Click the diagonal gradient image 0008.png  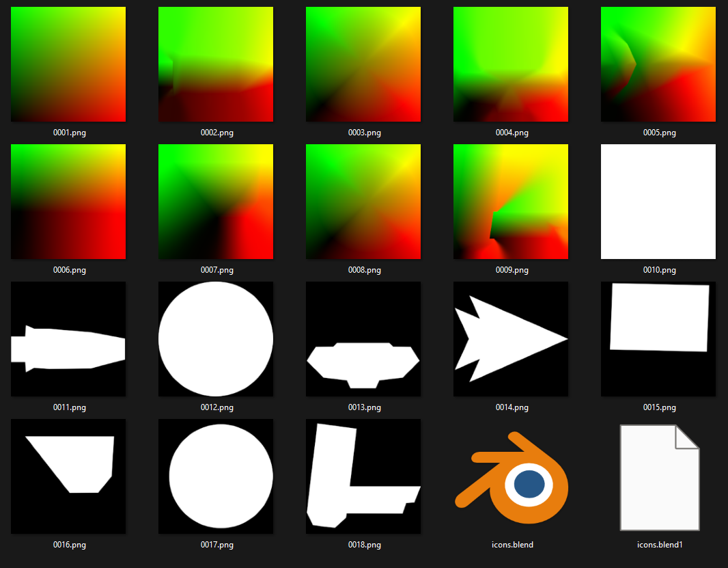pyautogui.click(x=363, y=202)
